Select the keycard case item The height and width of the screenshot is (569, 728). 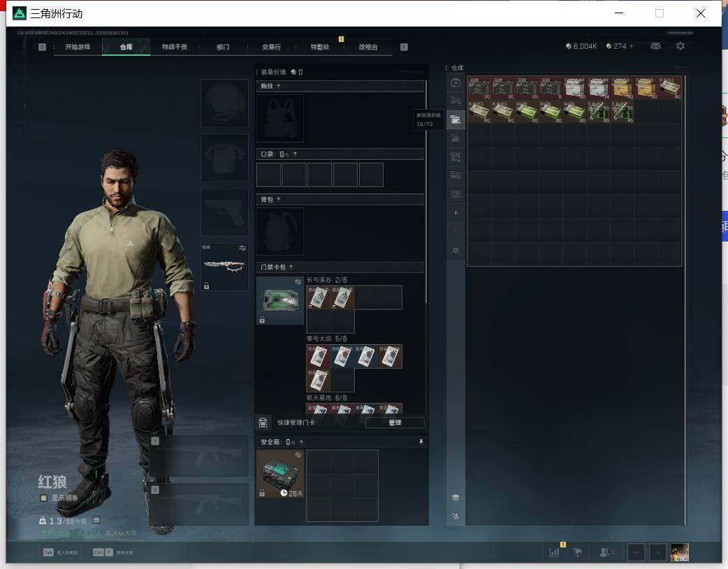(280, 300)
